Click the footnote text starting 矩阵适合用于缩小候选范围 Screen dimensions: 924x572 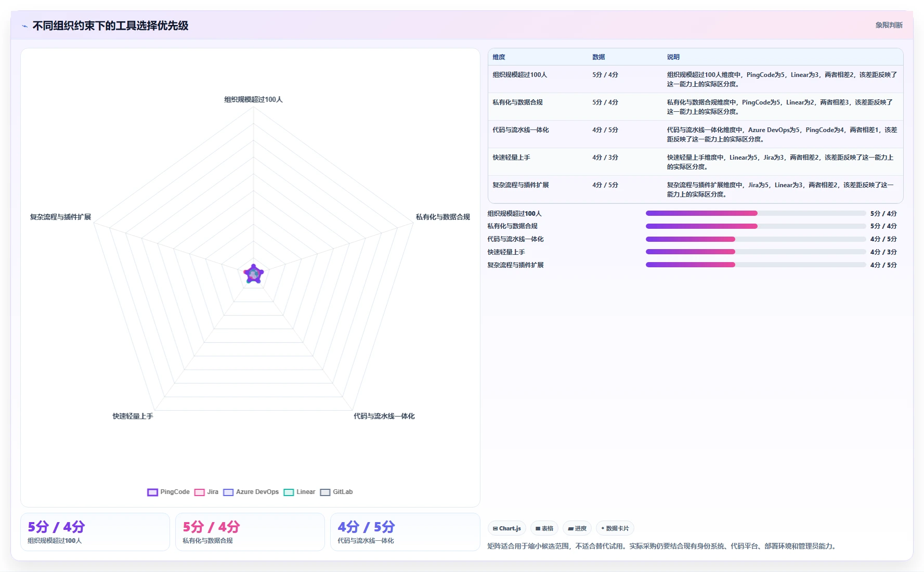pos(662,546)
